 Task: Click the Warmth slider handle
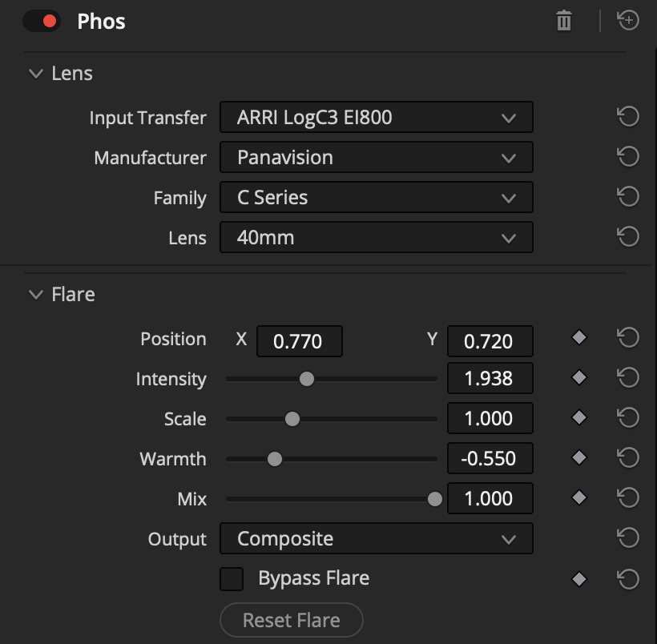coord(275,459)
